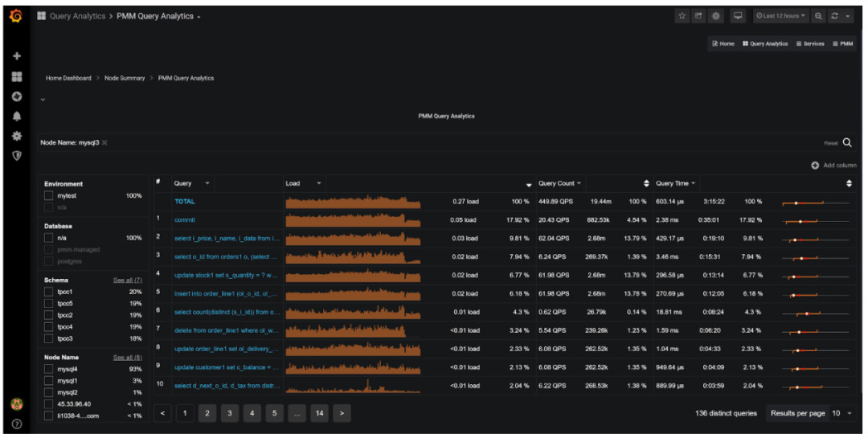Check the tpcc5 schema checkbox
Image resolution: width=868 pixels, height=438 pixels.
coord(49,304)
